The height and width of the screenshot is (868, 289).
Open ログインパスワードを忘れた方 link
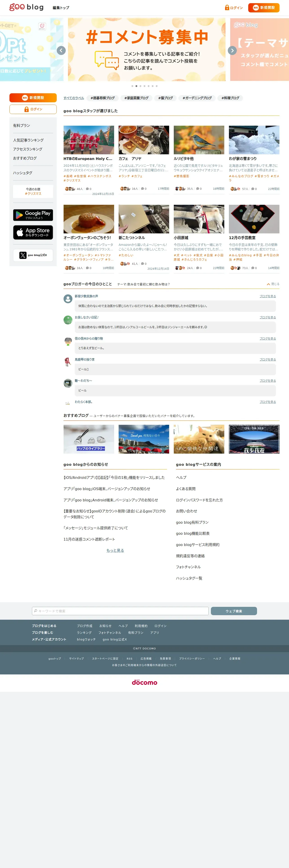[199, 500]
